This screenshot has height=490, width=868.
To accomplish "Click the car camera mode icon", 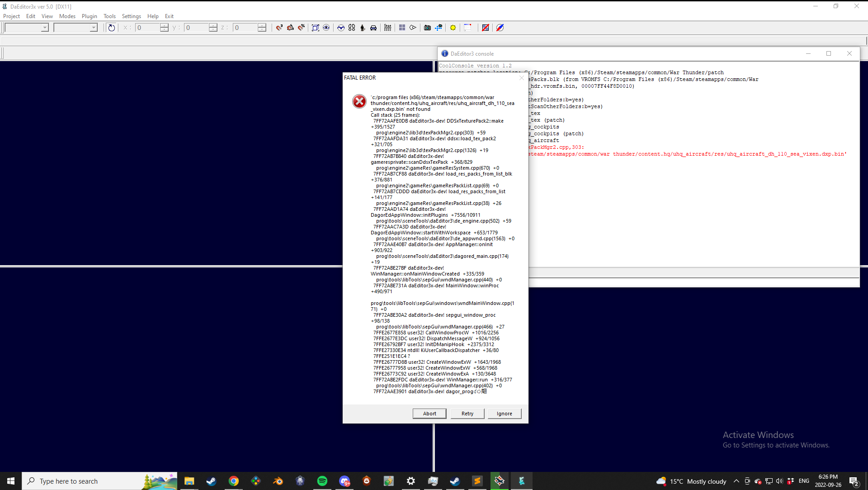I will (x=373, y=28).
